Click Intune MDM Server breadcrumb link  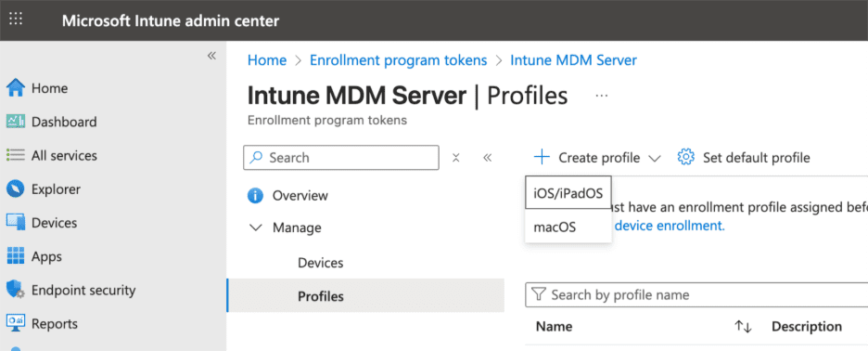(x=573, y=59)
